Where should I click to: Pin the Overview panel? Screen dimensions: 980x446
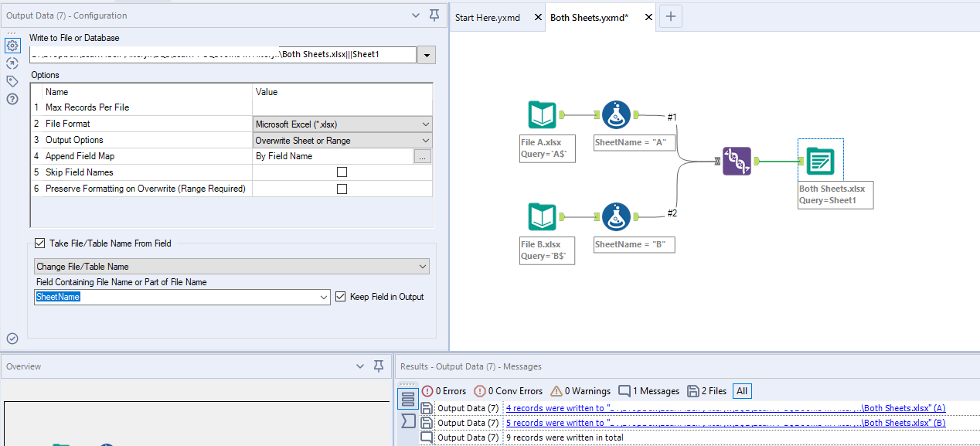tap(379, 366)
